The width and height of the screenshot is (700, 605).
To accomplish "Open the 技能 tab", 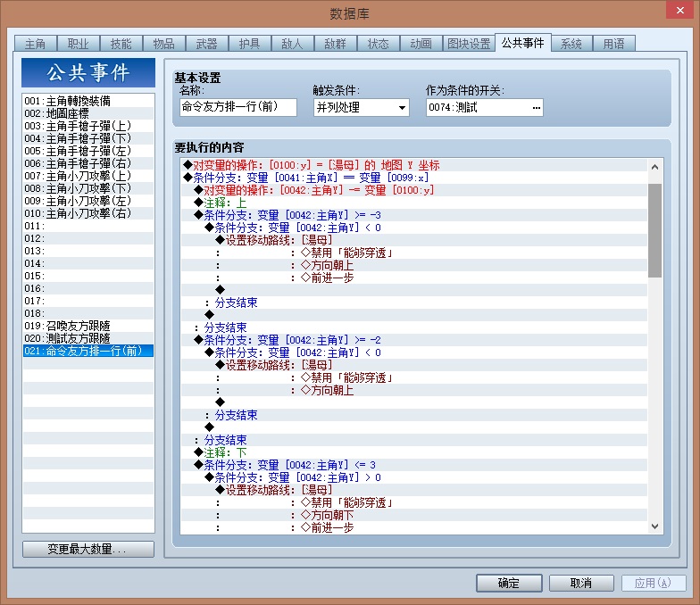I will click(121, 44).
